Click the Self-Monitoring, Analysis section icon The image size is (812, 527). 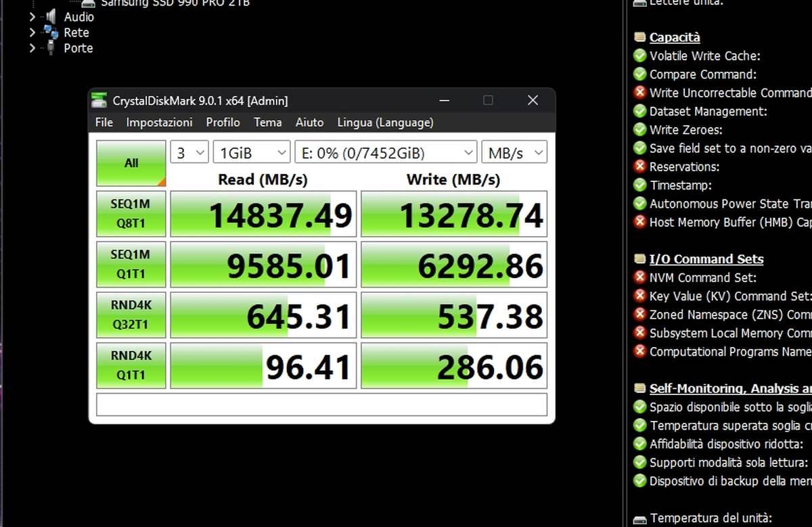point(639,388)
